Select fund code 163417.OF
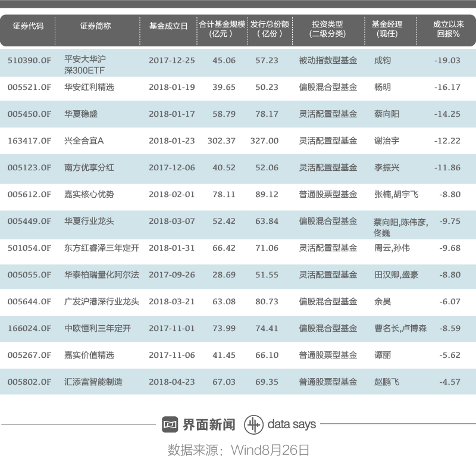Screen dimensions: 476x468 [29, 141]
